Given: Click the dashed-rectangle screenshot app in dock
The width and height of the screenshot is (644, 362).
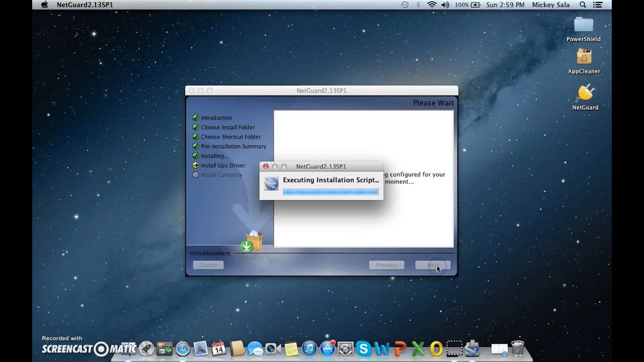Looking at the screenshot, I should (x=454, y=348).
